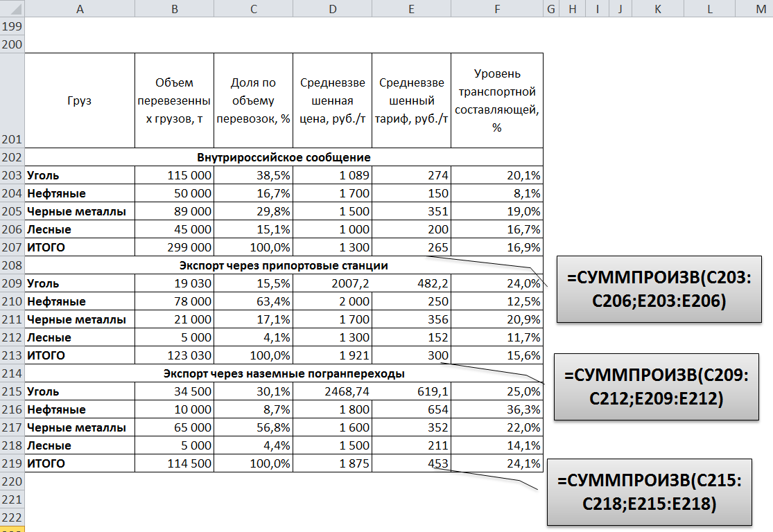Click 'Средневзвешенная цена, руб./т' header cell
773x532 pixels.
(333, 100)
